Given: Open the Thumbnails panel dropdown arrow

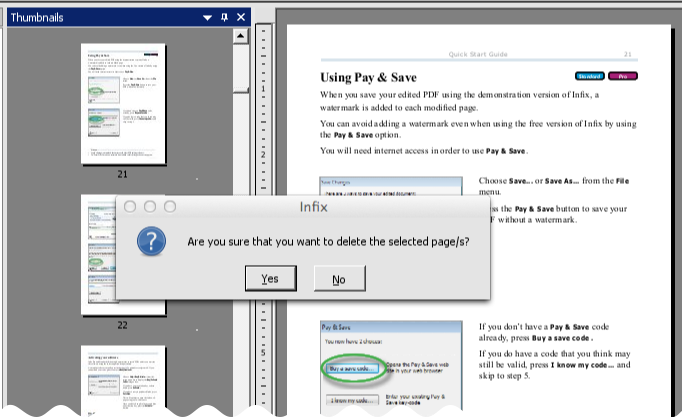Looking at the screenshot, I should pos(208,17).
